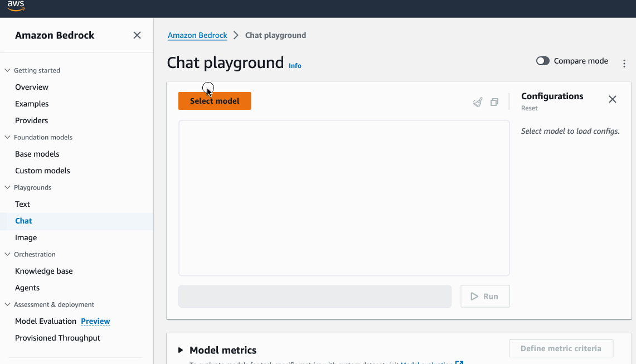The image size is (636, 364).
Task: Click the disabled Run play button
Action: pos(485,297)
